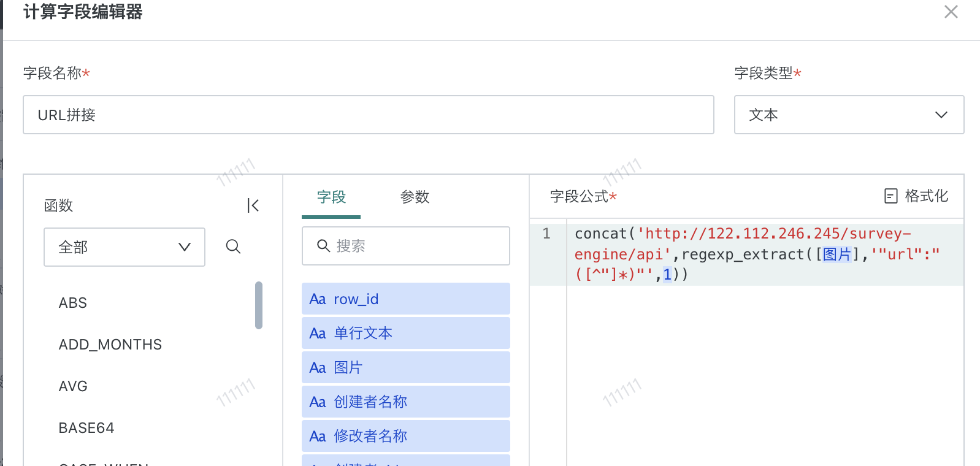Image resolution: width=980 pixels, height=466 pixels.
Task: Select the AVG function in list
Action: point(73,386)
